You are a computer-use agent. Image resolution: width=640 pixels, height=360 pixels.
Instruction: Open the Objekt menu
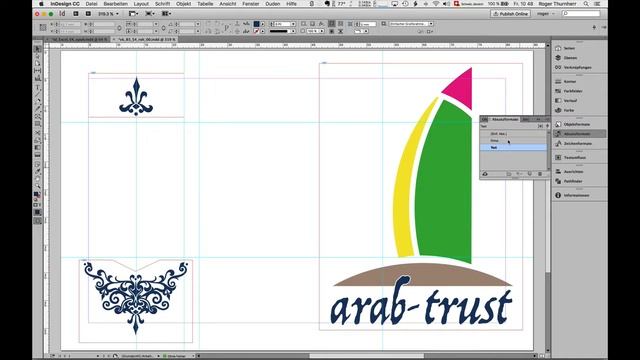coord(184,4)
